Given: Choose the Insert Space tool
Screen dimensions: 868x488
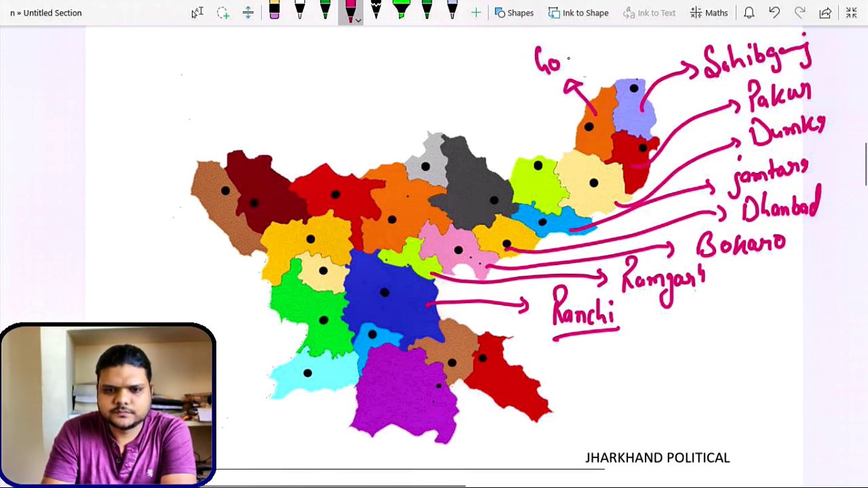Looking at the screenshot, I should pos(248,12).
